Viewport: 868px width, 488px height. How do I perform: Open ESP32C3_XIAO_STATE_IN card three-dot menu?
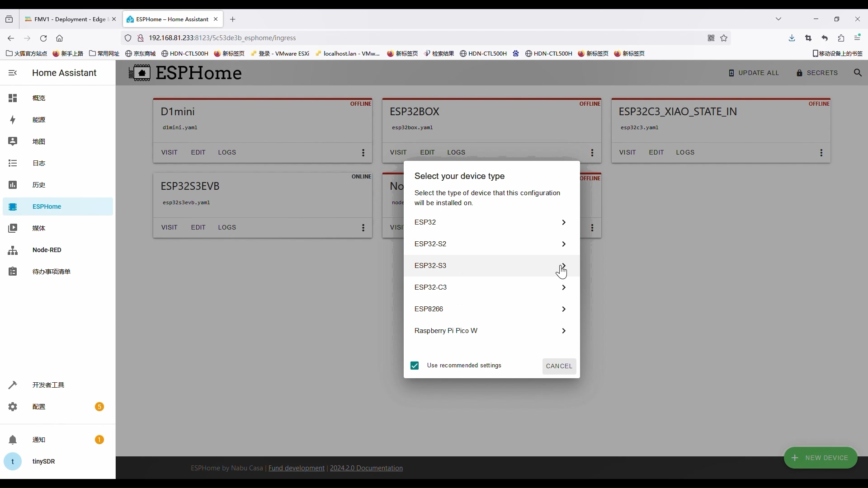tap(821, 153)
